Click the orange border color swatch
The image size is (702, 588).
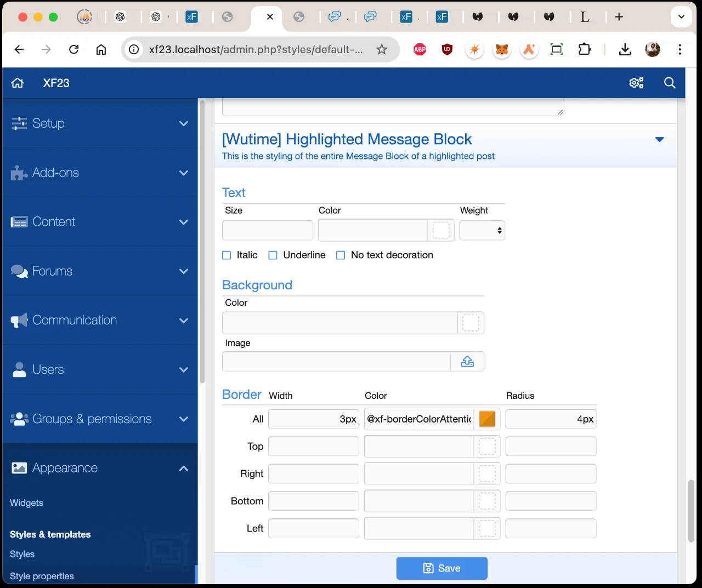[487, 419]
